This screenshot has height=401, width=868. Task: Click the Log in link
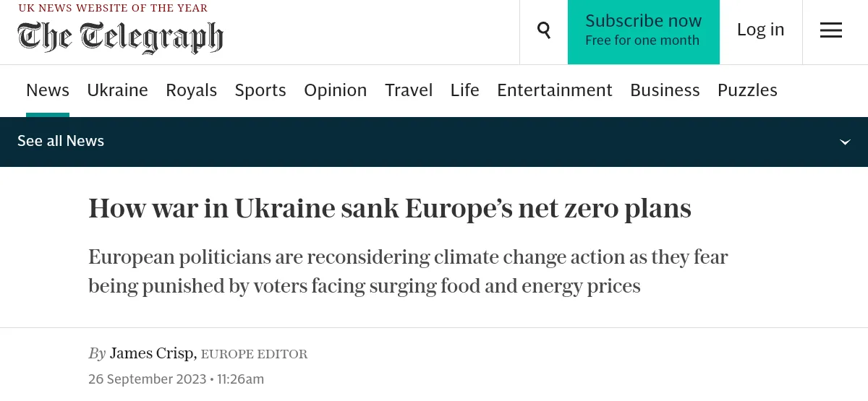760,30
